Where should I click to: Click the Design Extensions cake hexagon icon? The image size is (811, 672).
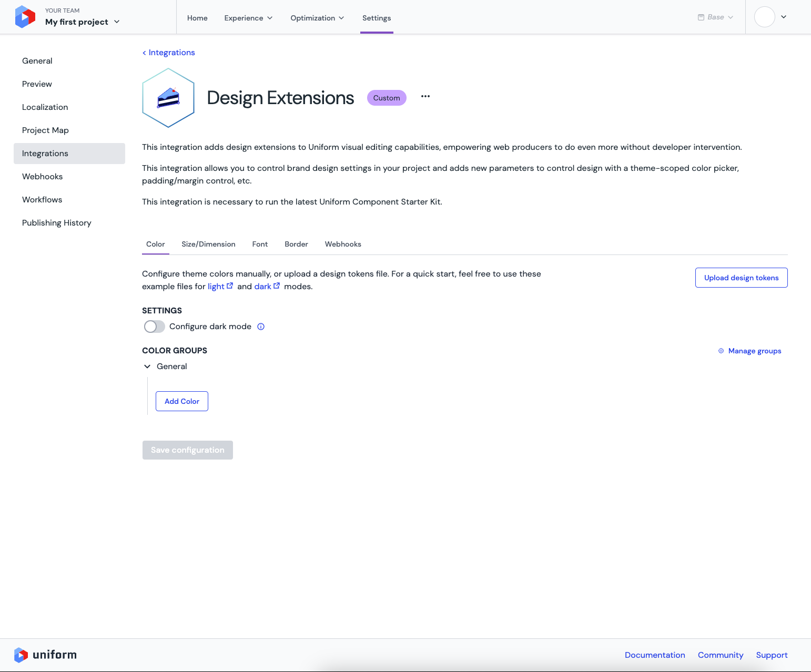tap(168, 98)
